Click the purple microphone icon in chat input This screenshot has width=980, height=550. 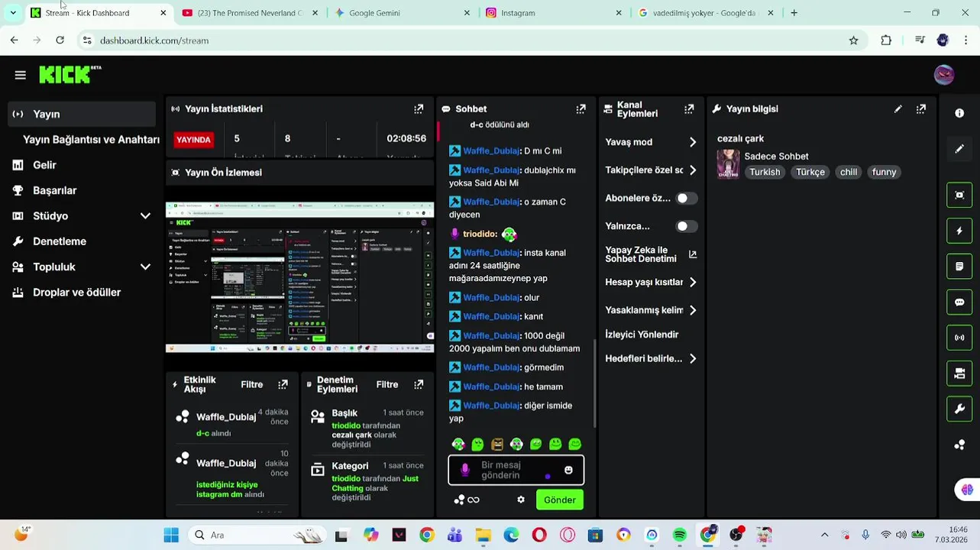465,470
